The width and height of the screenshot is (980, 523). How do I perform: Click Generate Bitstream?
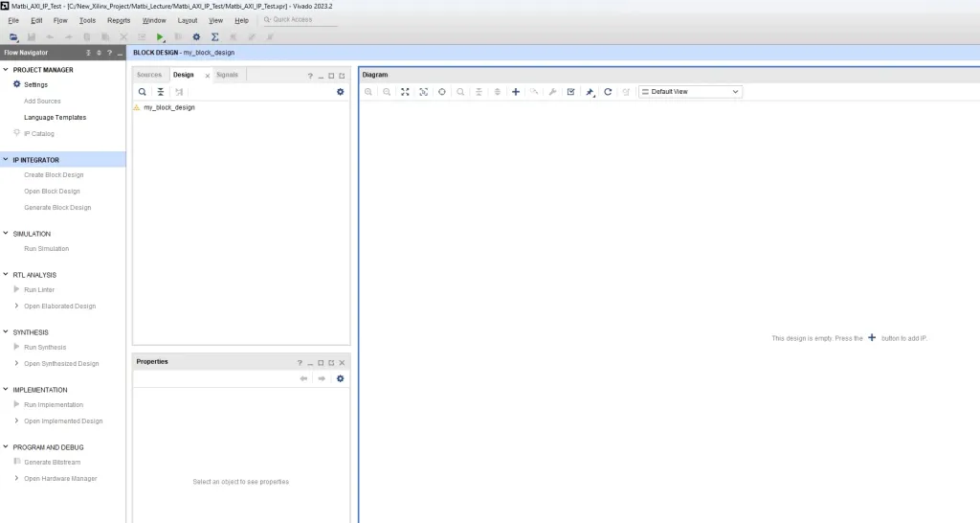click(x=53, y=463)
